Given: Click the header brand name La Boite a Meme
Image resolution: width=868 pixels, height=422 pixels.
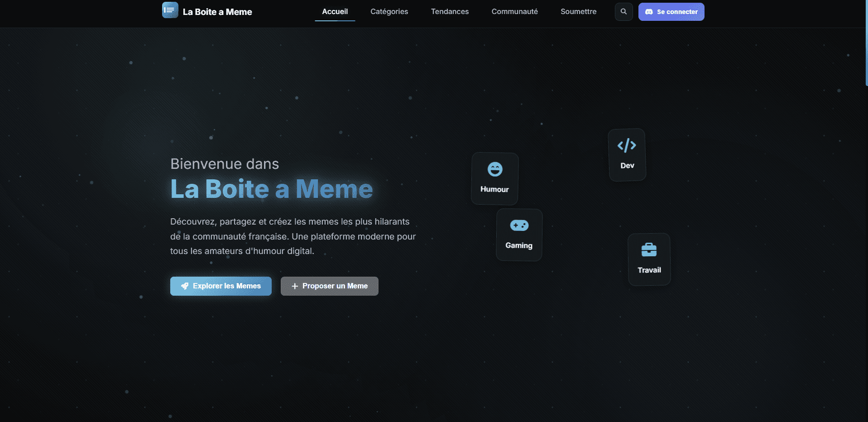Looking at the screenshot, I should tap(217, 12).
